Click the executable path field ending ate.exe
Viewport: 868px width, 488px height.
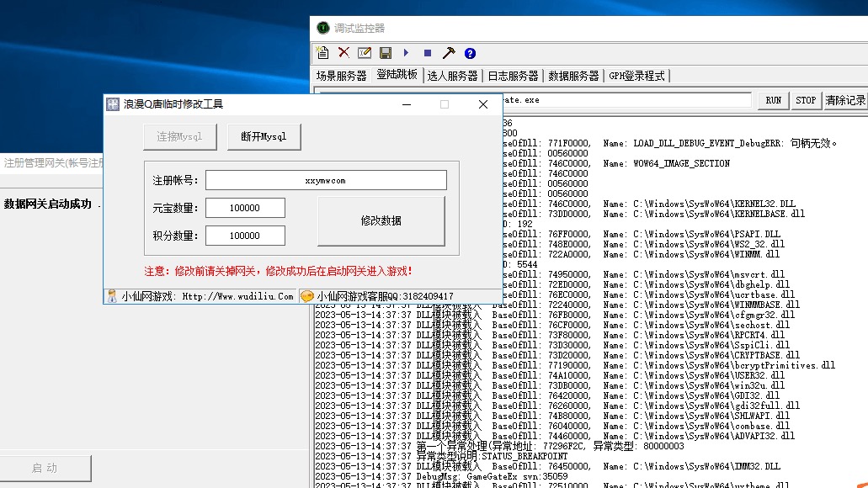626,100
